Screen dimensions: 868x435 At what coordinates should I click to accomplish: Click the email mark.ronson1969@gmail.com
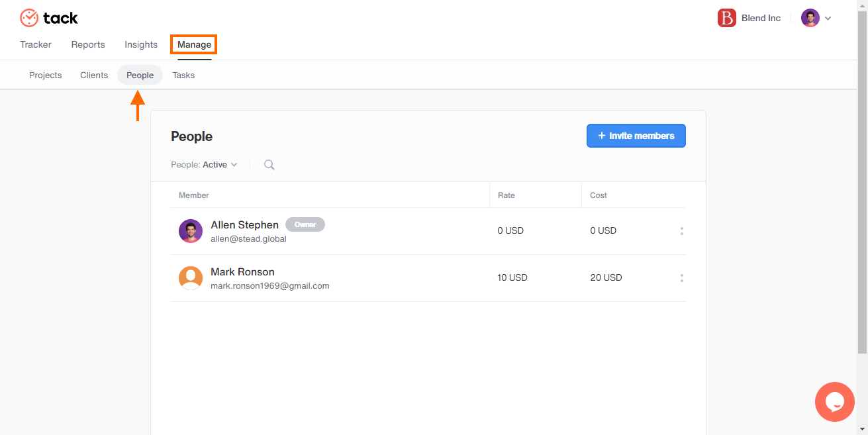tap(270, 286)
